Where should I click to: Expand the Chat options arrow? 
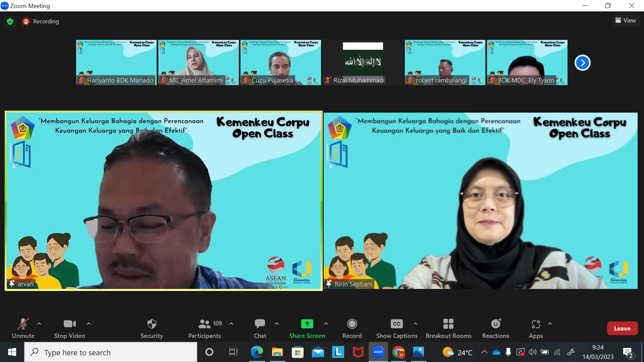[x=277, y=324]
